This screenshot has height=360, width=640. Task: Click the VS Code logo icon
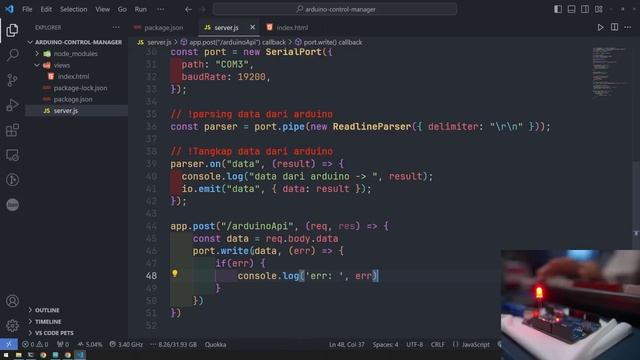point(9,9)
